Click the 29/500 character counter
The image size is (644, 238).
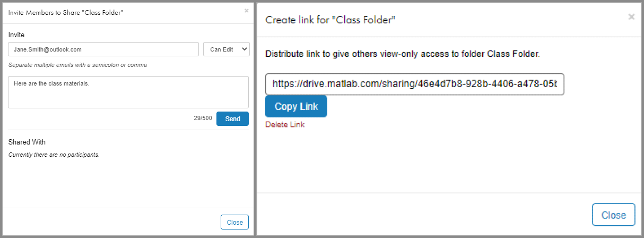203,119
